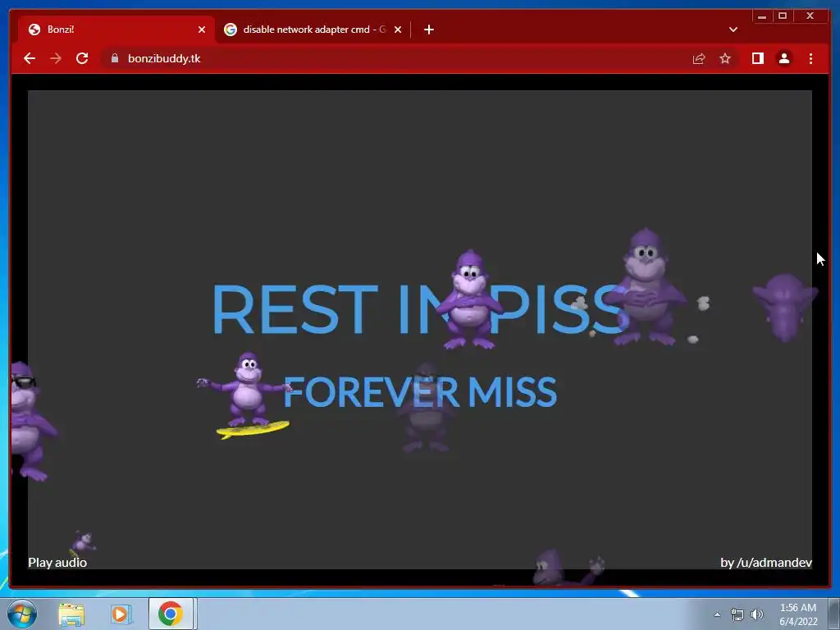840x630 pixels.
Task: Close the Bonzi! tab
Action: 202,30
